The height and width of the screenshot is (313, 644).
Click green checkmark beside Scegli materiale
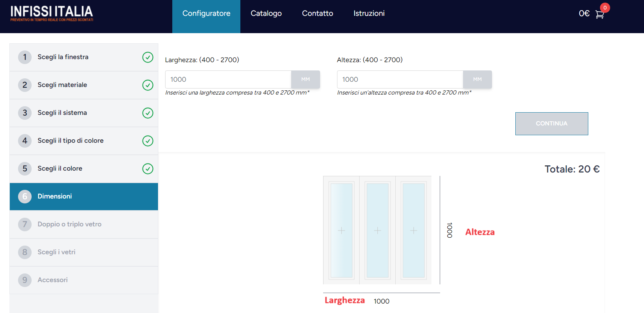[147, 85]
